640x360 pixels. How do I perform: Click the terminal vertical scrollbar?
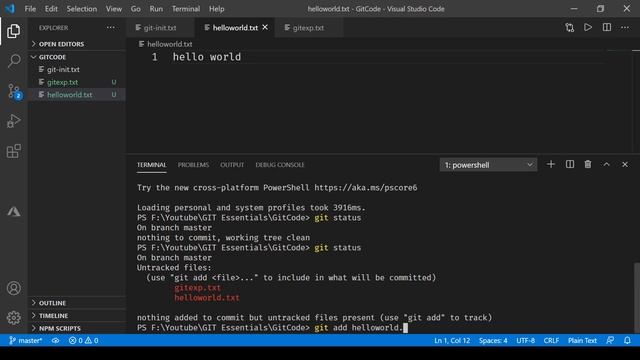click(x=637, y=297)
